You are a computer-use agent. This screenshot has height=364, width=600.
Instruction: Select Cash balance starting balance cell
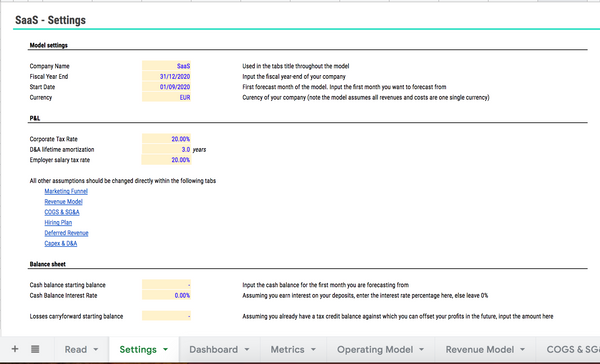pyautogui.click(x=166, y=285)
